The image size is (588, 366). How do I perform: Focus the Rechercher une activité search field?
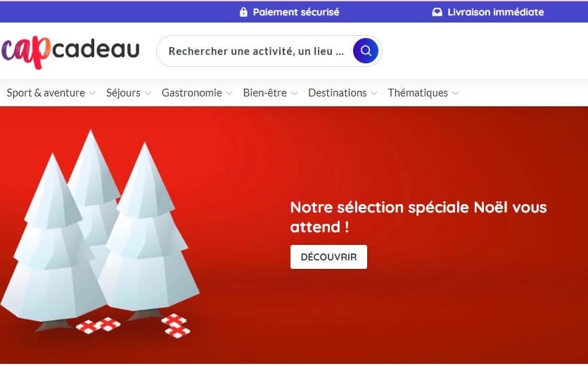click(256, 51)
